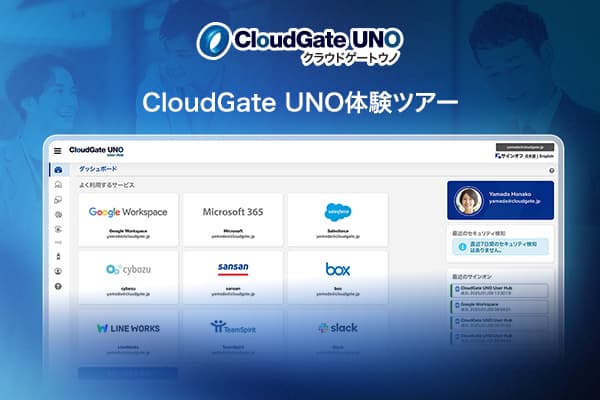Launch the LINE WORKS service tile
Image resolution: width=600 pixels, height=400 pixels.
point(128,336)
